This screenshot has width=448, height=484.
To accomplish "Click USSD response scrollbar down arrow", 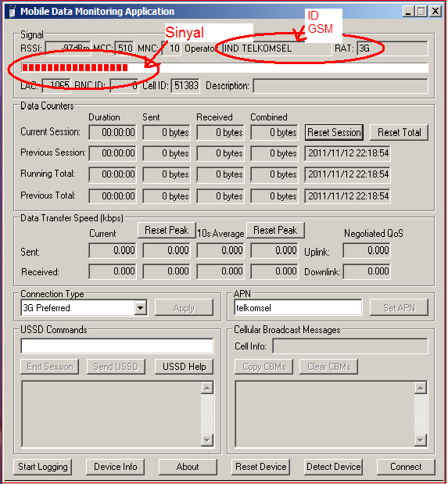I will coord(207,440).
